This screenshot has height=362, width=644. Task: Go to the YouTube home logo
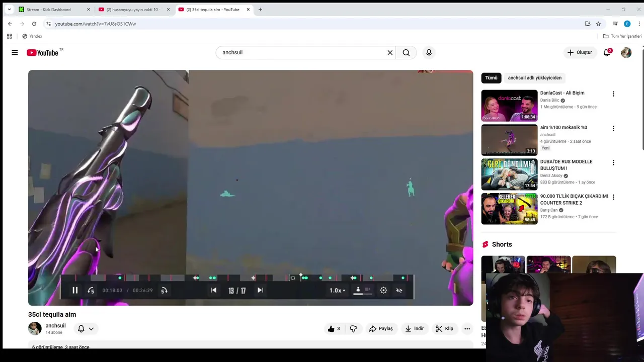(x=42, y=52)
